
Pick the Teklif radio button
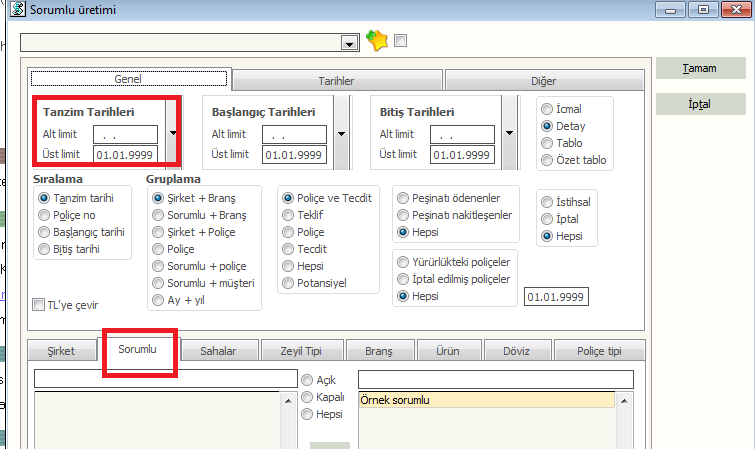[289, 215]
